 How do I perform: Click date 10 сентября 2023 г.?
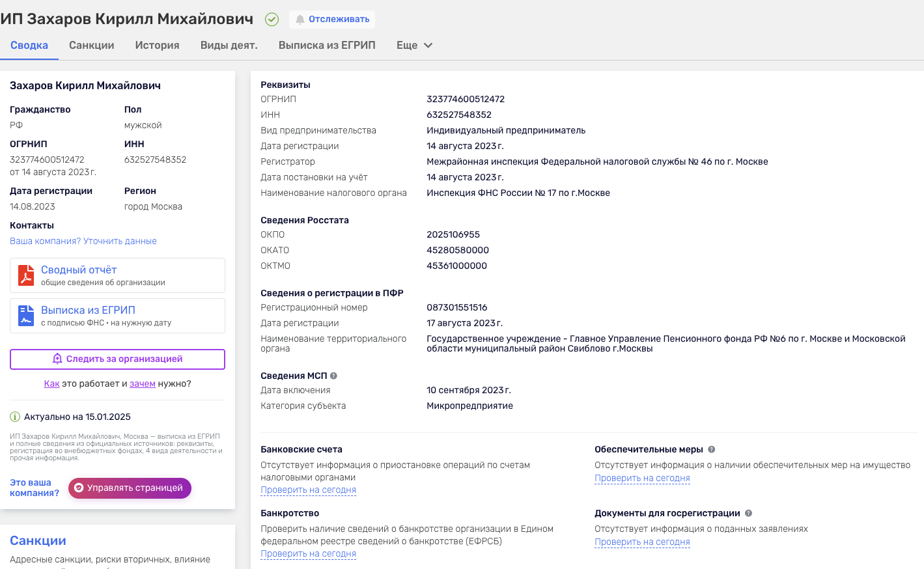click(469, 390)
